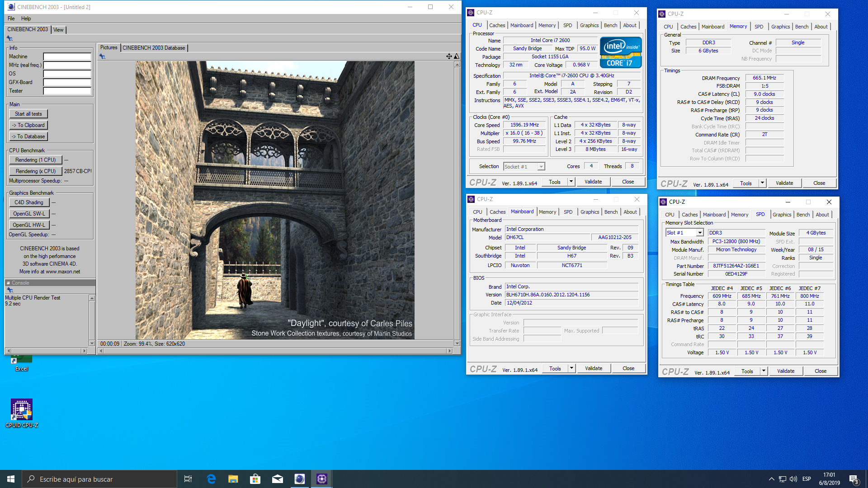Open the Excel desktop shortcut
This screenshot has height=488, width=868.
pos(22,363)
